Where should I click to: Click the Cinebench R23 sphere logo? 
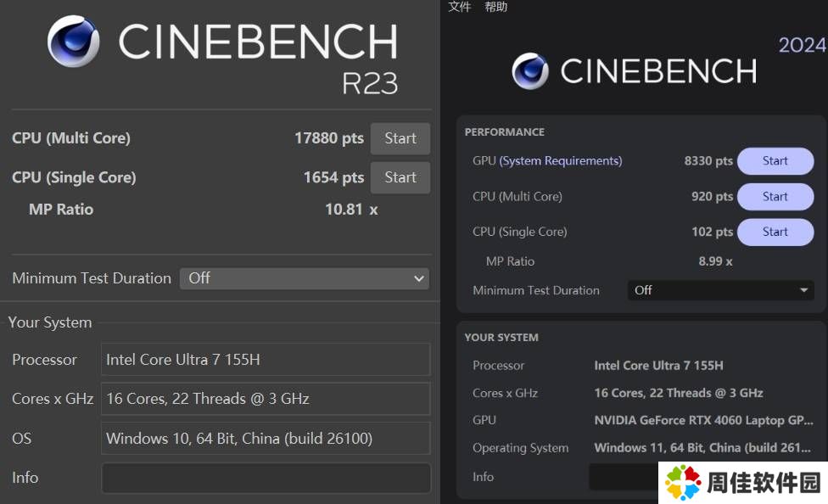tap(73, 42)
